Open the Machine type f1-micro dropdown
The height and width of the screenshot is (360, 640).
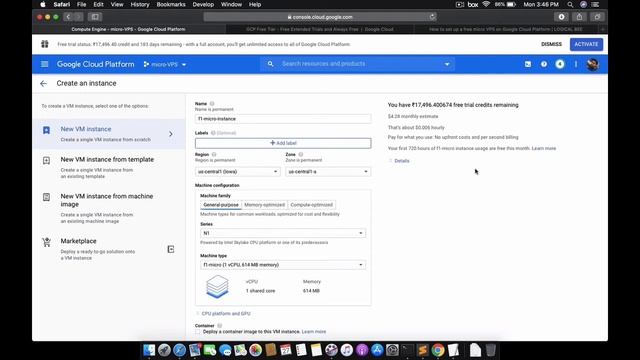point(283,265)
